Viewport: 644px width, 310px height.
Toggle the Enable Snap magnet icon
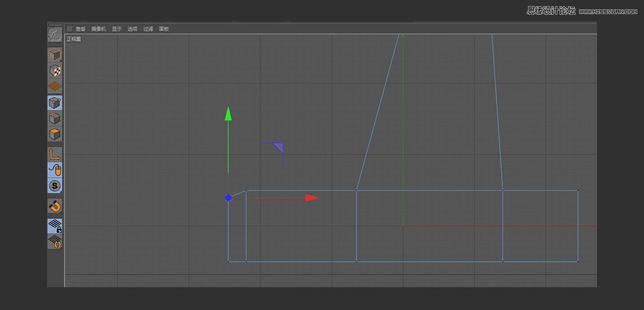pyautogui.click(x=54, y=206)
